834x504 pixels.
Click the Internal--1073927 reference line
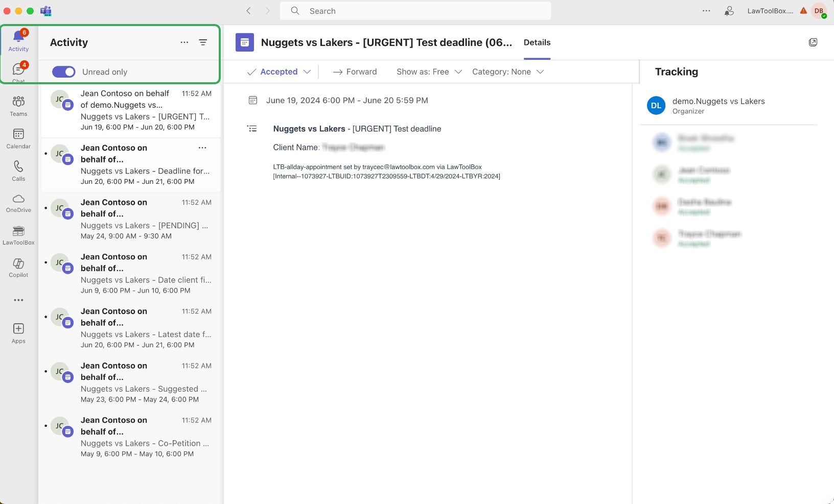[387, 176]
